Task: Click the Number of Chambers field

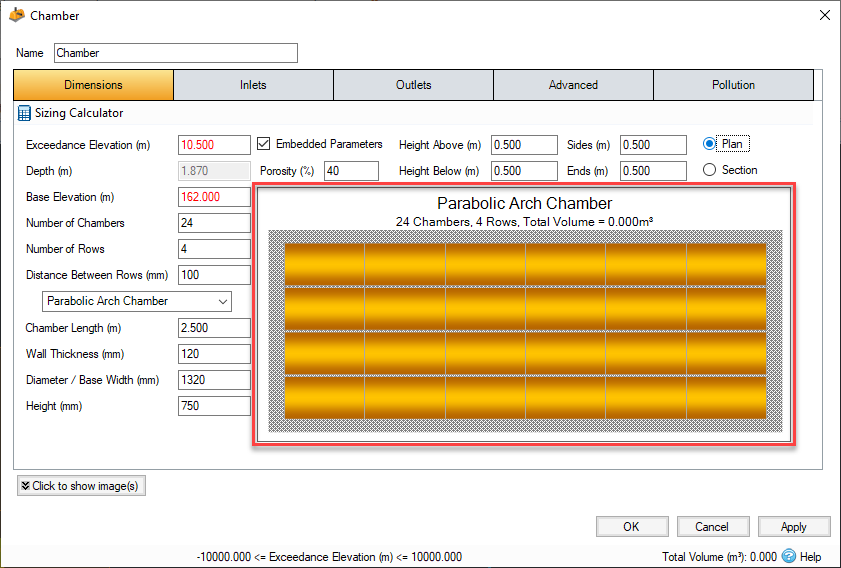Action: click(214, 223)
